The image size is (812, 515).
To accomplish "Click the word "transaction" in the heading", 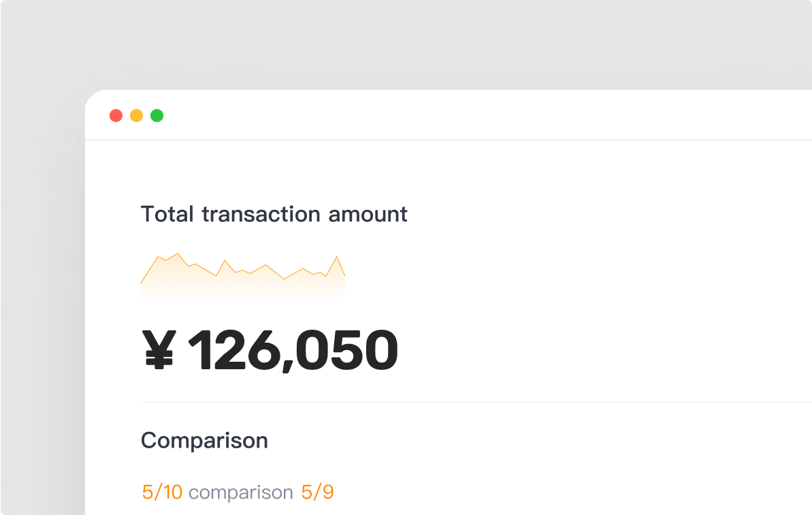I will point(262,215).
